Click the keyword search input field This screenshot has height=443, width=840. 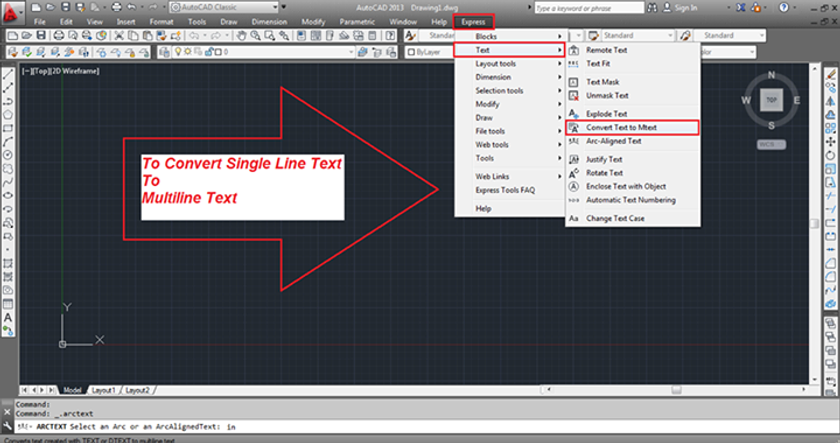pyautogui.click(x=589, y=7)
